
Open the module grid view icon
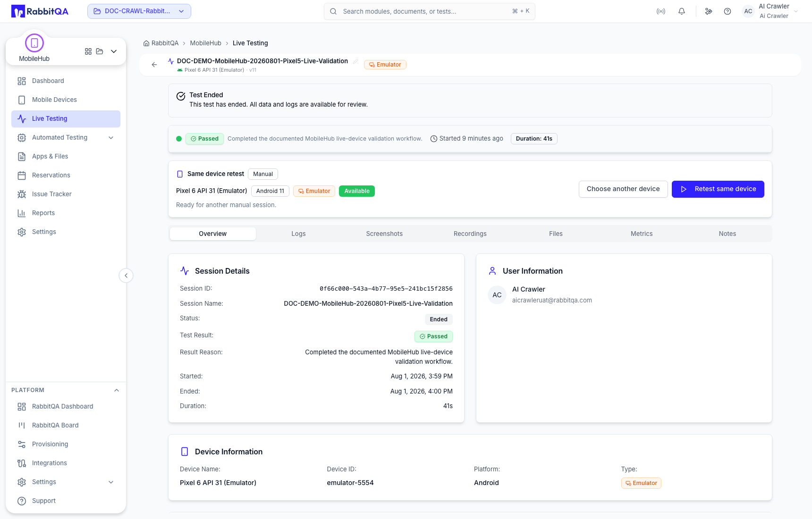[x=88, y=51]
